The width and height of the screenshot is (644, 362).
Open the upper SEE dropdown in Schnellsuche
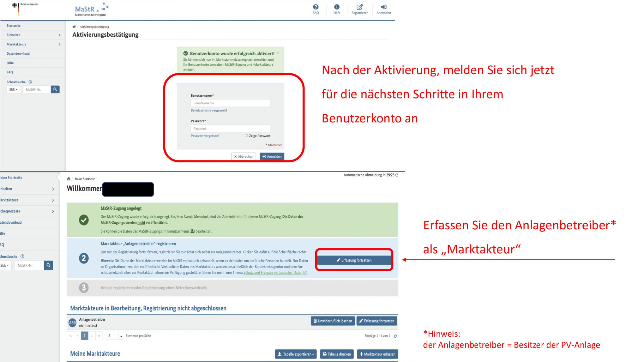[x=13, y=89]
